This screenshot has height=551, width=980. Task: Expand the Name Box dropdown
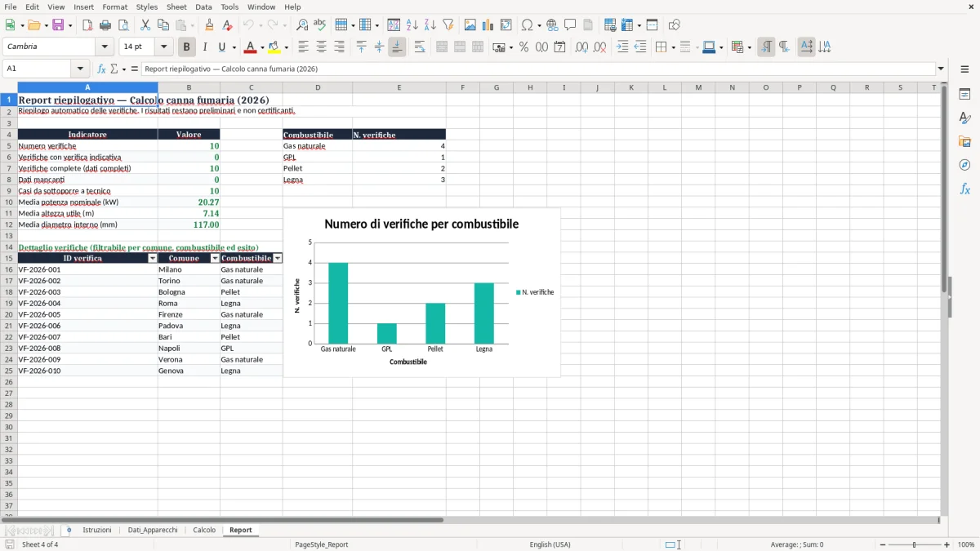pos(80,69)
